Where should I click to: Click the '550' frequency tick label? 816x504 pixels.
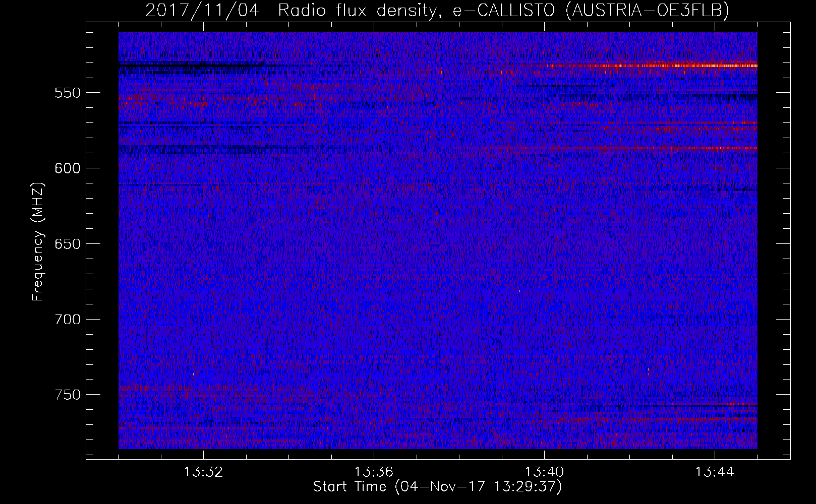coord(68,93)
